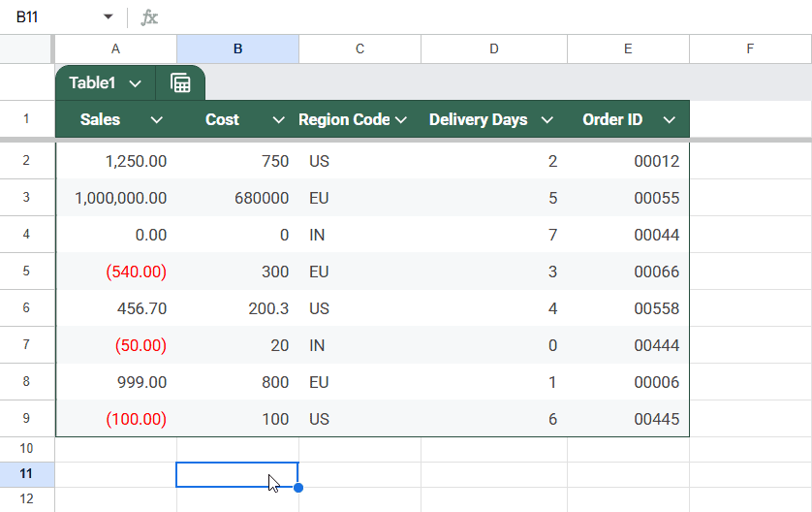Select row 6 header
This screenshot has width=812, height=512.
(x=26, y=307)
